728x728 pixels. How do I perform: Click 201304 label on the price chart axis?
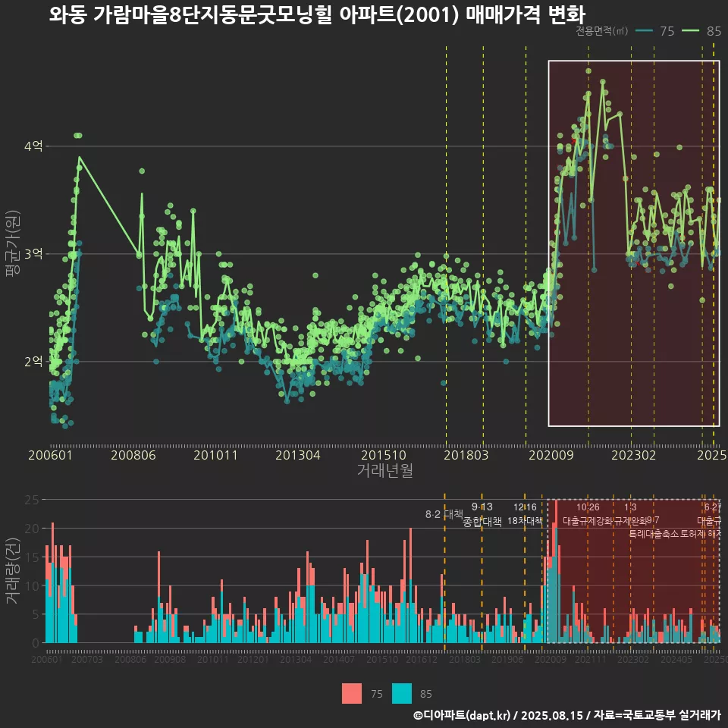tap(298, 455)
